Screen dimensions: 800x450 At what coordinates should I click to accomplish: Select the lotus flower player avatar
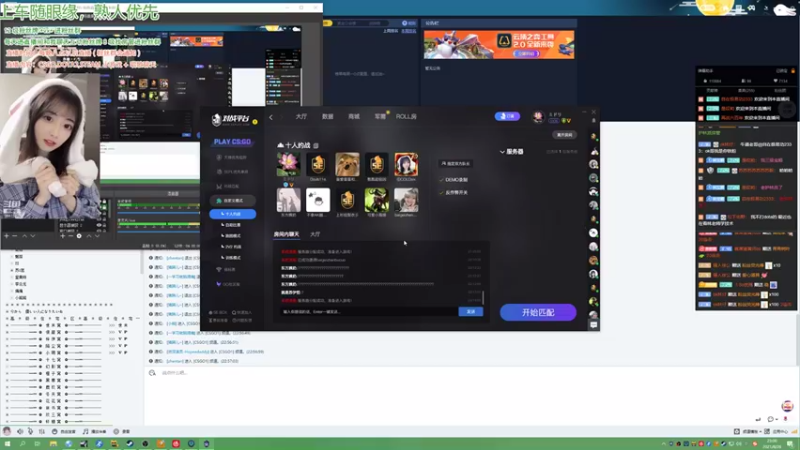point(288,164)
